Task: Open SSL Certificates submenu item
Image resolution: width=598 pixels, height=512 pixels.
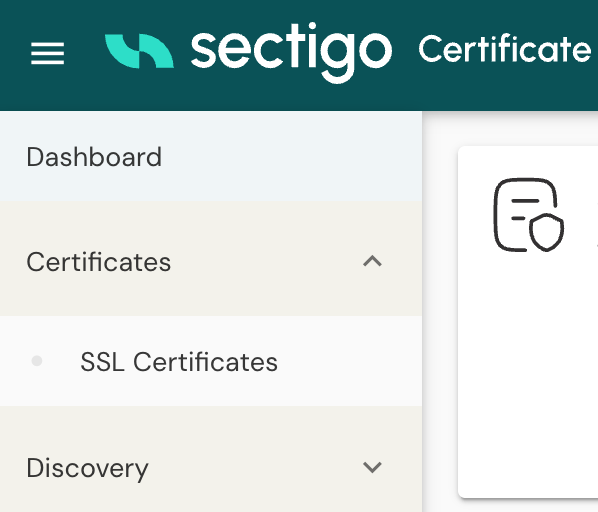Action: tap(211, 361)
